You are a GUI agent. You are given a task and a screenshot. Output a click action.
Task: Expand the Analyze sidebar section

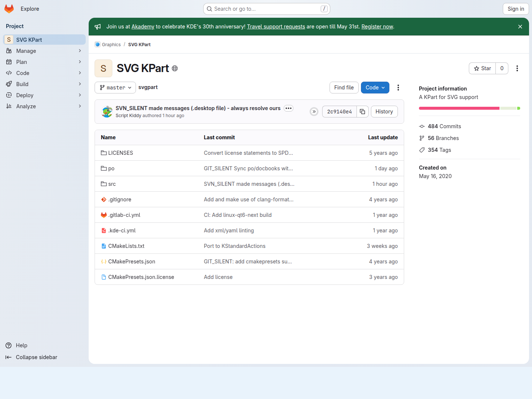click(x=44, y=106)
